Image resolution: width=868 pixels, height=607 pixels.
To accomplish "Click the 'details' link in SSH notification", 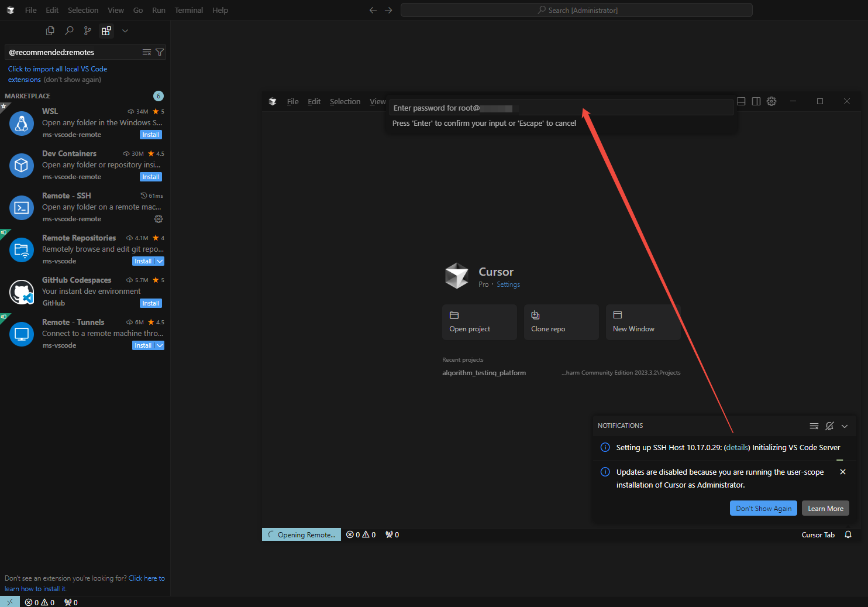I will pyautogui.click(x=737, y=447).
